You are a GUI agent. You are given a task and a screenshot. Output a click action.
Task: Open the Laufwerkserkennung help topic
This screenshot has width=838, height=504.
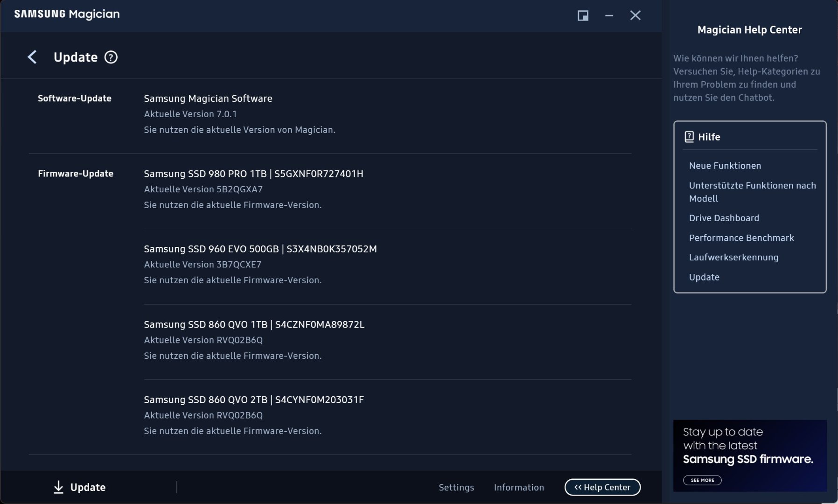coord(733,258)
